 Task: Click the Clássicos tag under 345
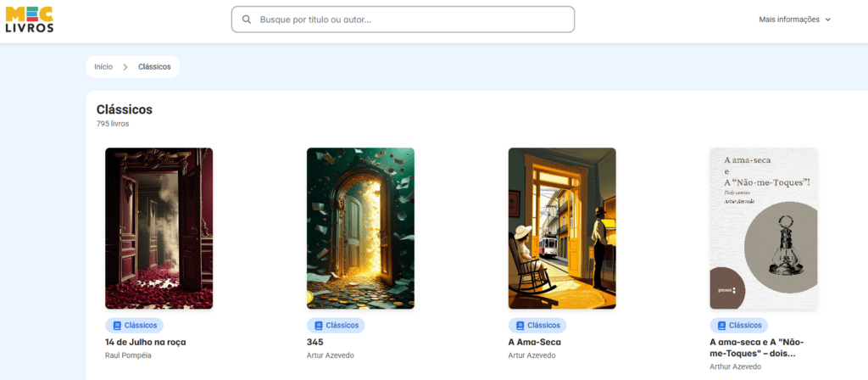336,326
